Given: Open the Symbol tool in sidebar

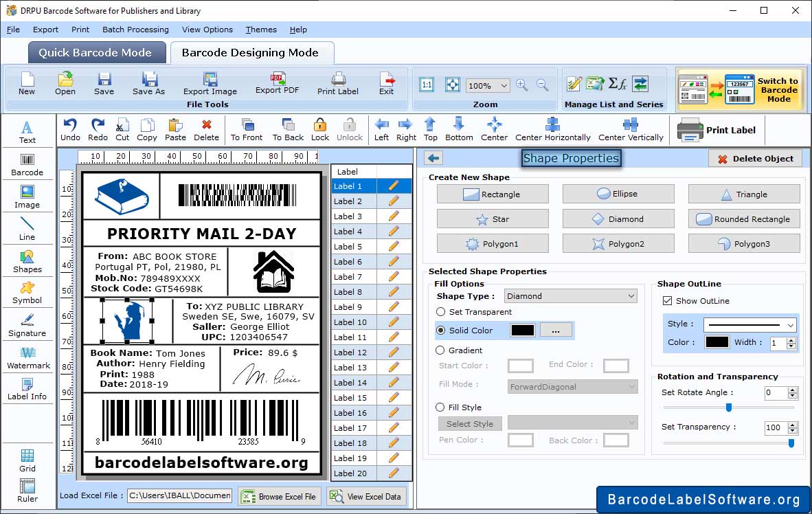Looking at the screenshot, I should pyautogui.click(x=27, y=293).
